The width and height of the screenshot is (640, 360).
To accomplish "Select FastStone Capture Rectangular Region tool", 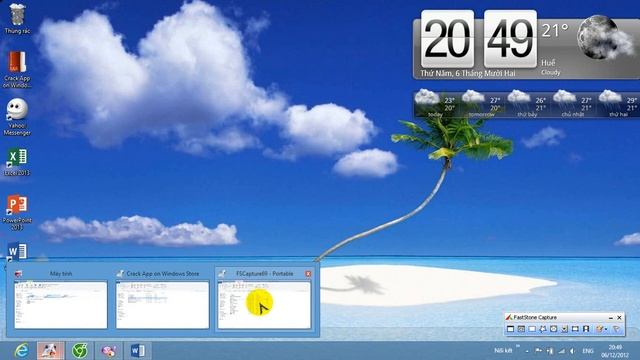I will click(x=532, y=329).
